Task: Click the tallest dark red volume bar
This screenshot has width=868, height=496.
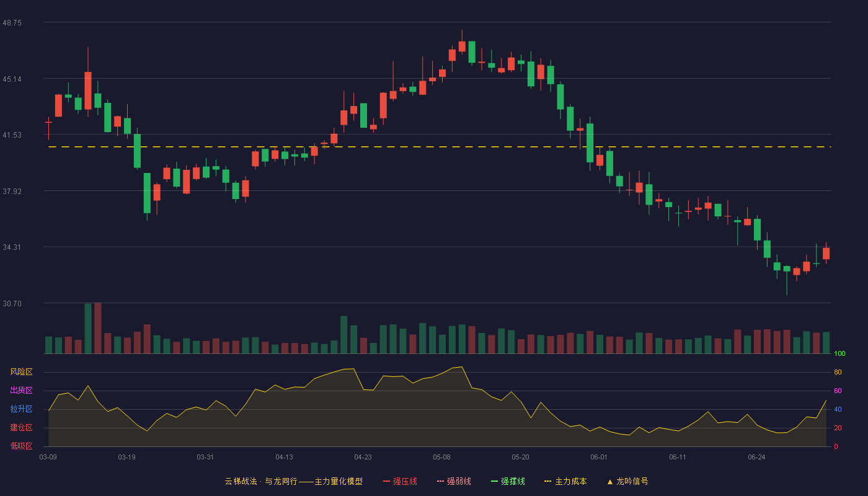Action: pos(97,328)
